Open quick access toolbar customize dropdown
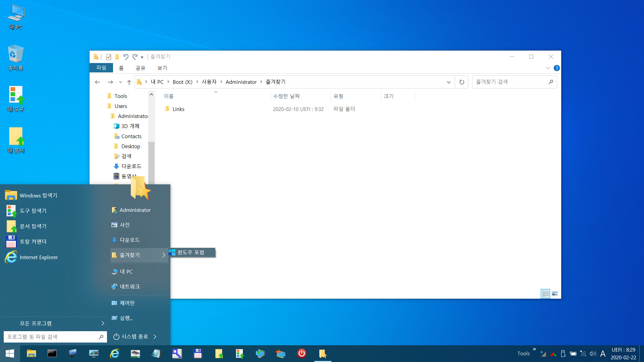Viewport: 644px width, 362px height. coord(142,57)
